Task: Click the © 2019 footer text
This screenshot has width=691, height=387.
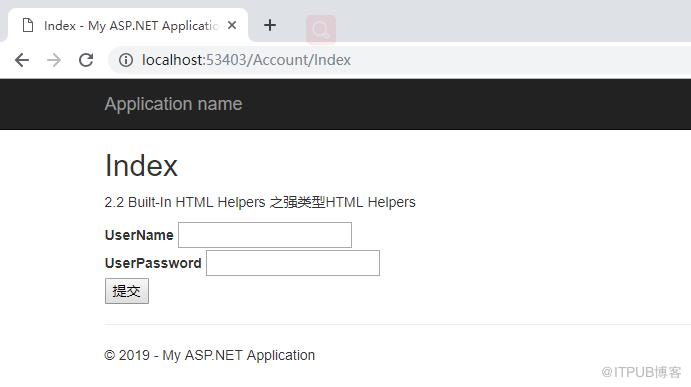Action: [x=209, y=355]
